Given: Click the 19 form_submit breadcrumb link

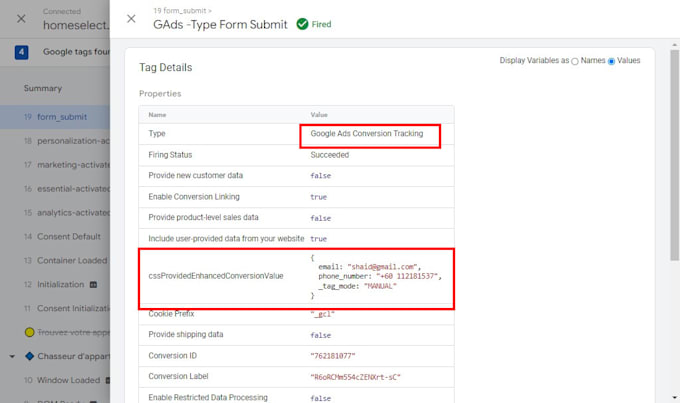Looking at the screenshot, I should [182, 10].
